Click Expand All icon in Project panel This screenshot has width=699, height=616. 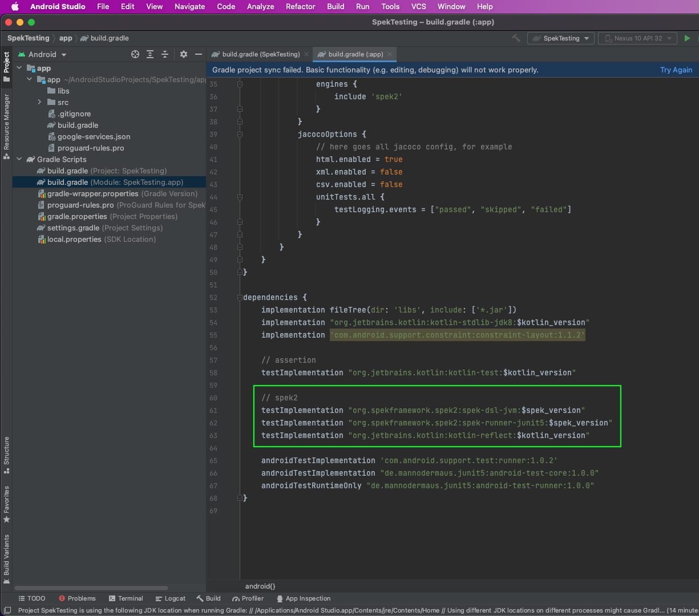(150, 54)
